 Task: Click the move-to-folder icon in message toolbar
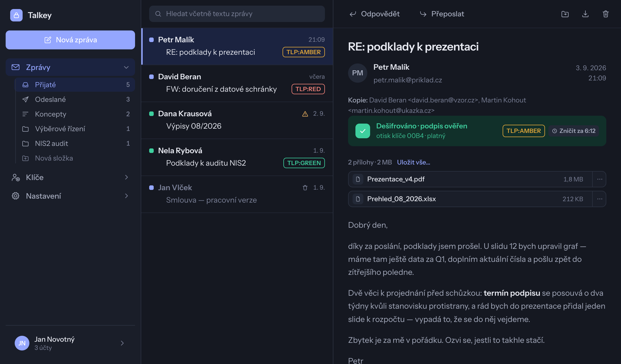[x=565, y=14]
